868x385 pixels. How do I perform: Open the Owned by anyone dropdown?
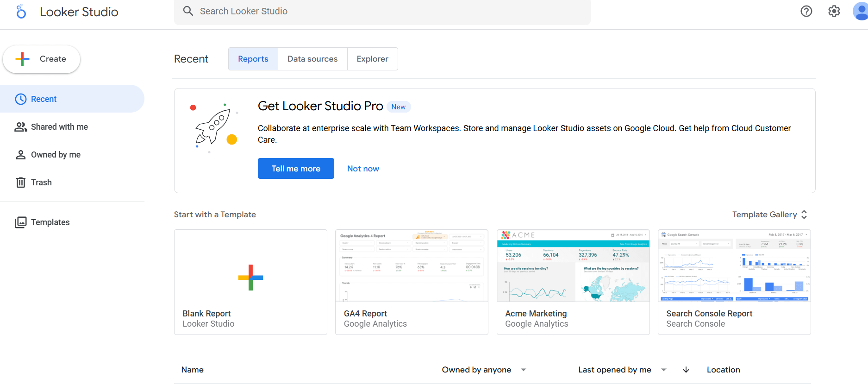(484, 370)
